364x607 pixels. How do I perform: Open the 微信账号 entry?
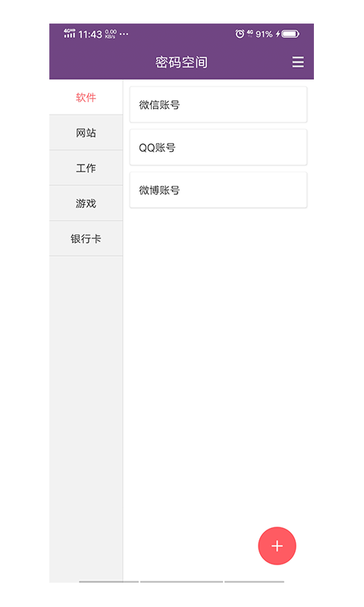pyautogui.click(x=218, y=105)
